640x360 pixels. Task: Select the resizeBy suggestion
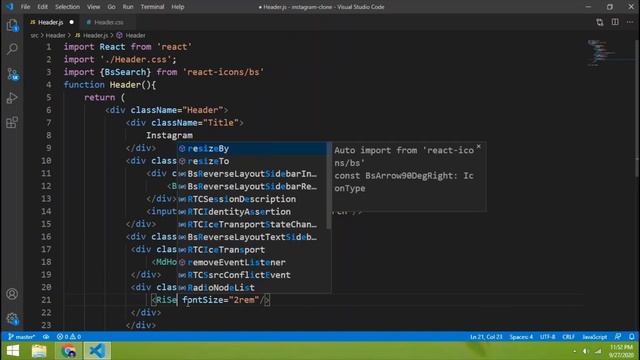click(252, 149)
